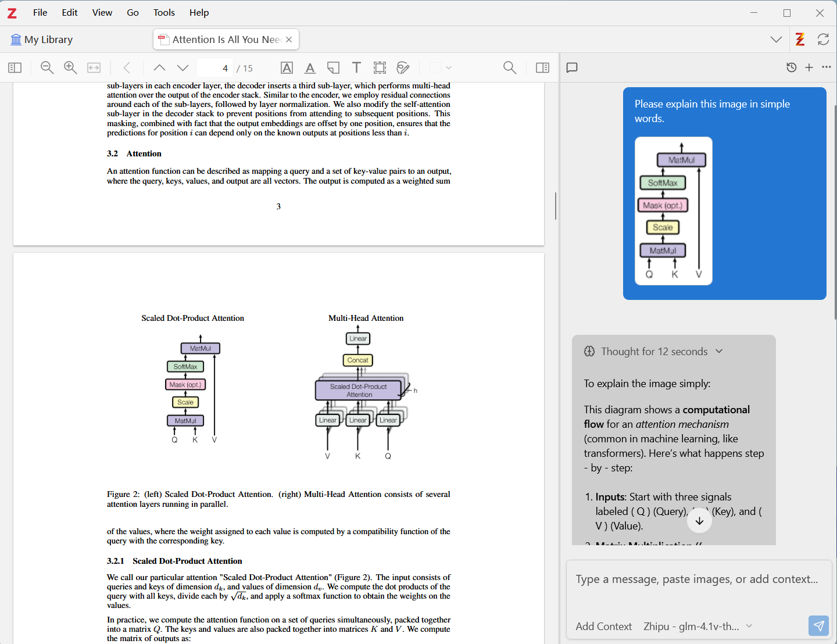837x644 pixels.
Task: Open the tab list chevron dropdown
Action: [x=776, y=39]
